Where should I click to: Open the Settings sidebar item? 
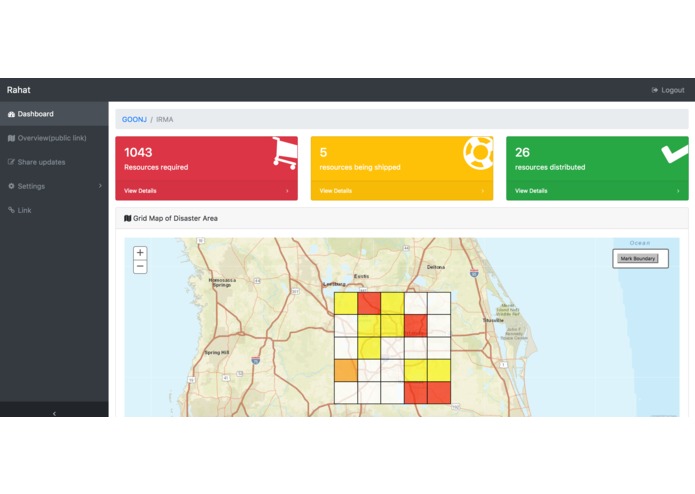coord(54,186)
